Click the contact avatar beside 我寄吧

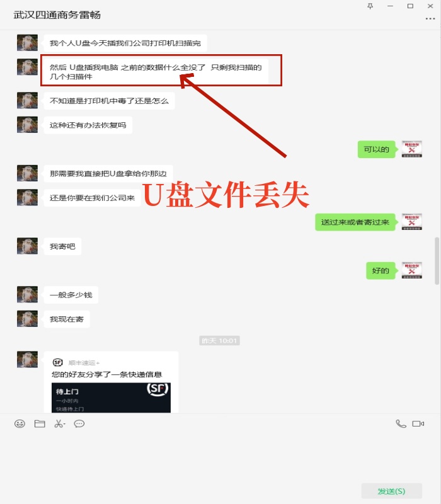coord(27,246)
